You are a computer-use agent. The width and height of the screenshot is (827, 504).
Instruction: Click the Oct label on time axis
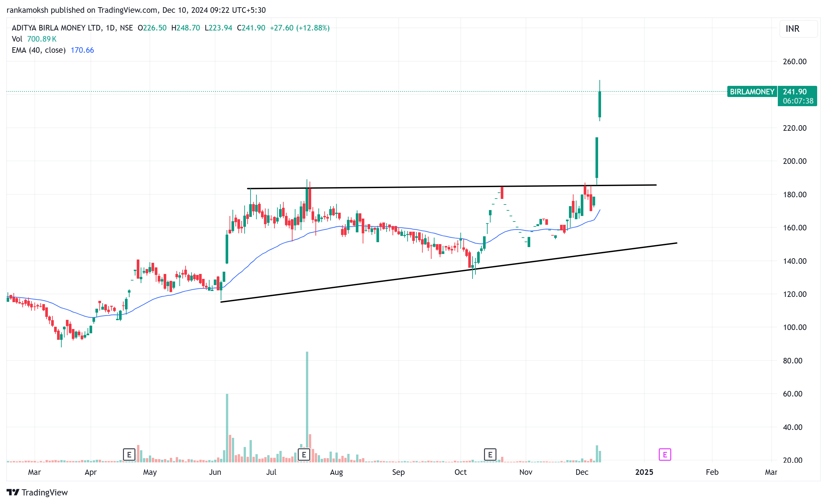point(460,472)
